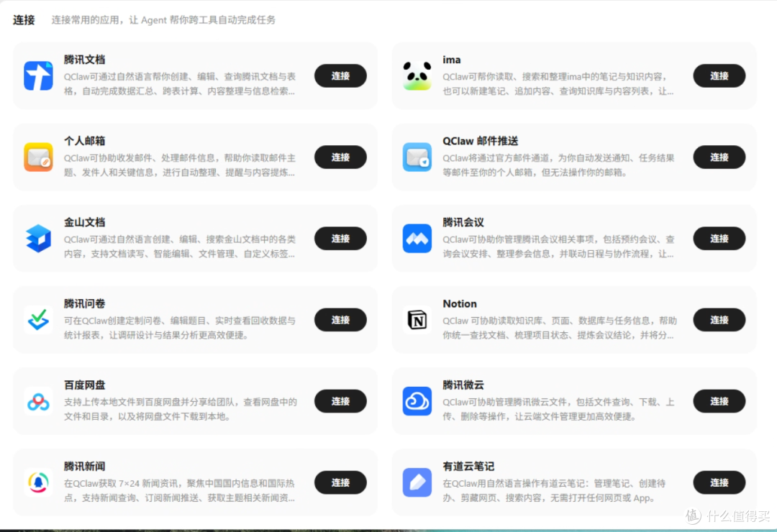
Task: Select the 有道云笔记 title text
Action: tap(468, 466)
